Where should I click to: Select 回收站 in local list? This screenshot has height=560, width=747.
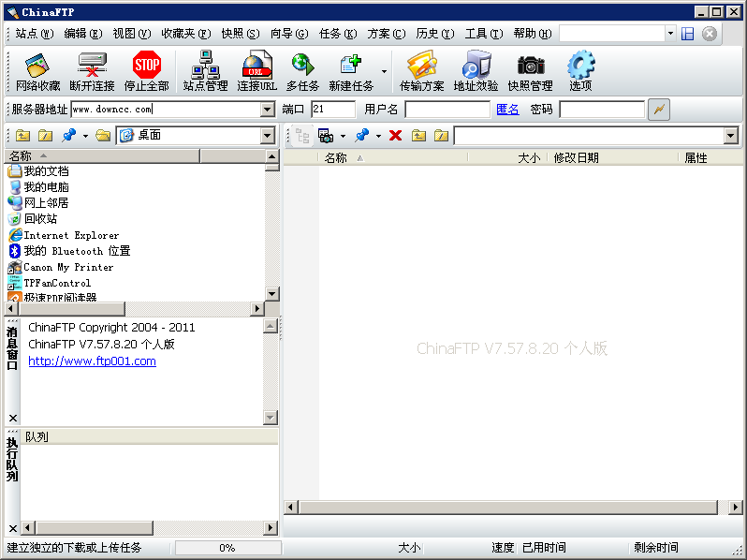point(33,219)
